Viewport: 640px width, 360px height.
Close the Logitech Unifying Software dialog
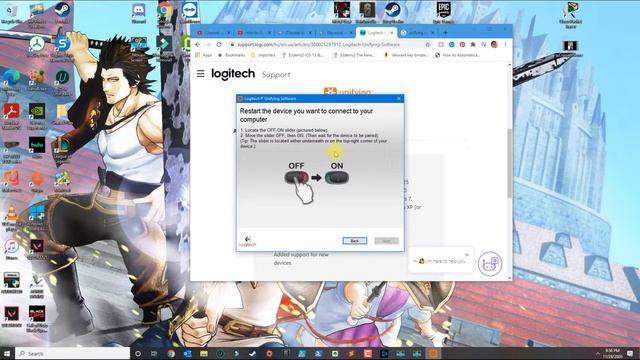pyautogui.click(x=399, y=98)
